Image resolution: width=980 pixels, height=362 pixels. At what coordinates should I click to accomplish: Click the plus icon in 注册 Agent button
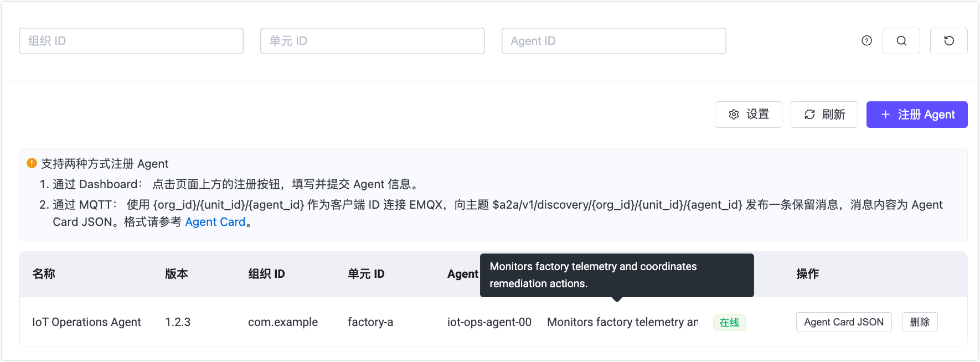pos(885,115)
